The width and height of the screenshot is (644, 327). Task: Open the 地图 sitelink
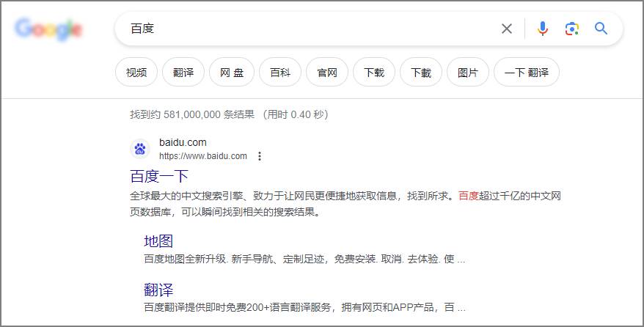[158, 241]
